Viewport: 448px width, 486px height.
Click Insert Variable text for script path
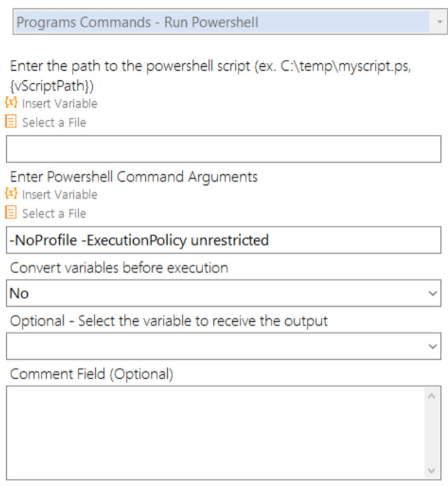point(60,104)
